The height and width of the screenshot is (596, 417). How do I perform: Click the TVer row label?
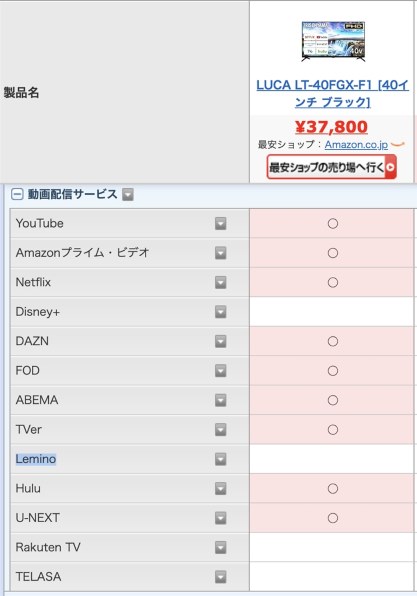[x=29, y=430]
